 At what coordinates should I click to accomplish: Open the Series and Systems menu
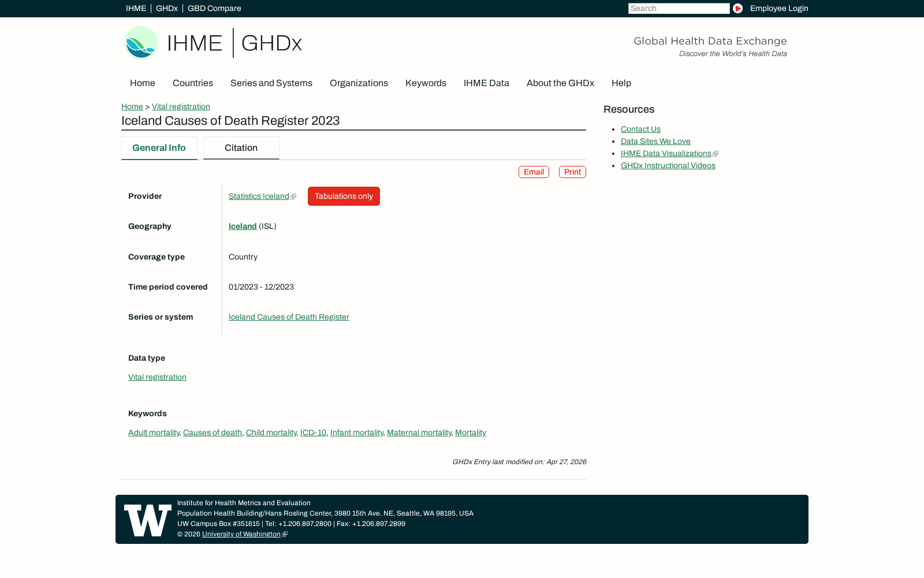[x=271, y=83]
